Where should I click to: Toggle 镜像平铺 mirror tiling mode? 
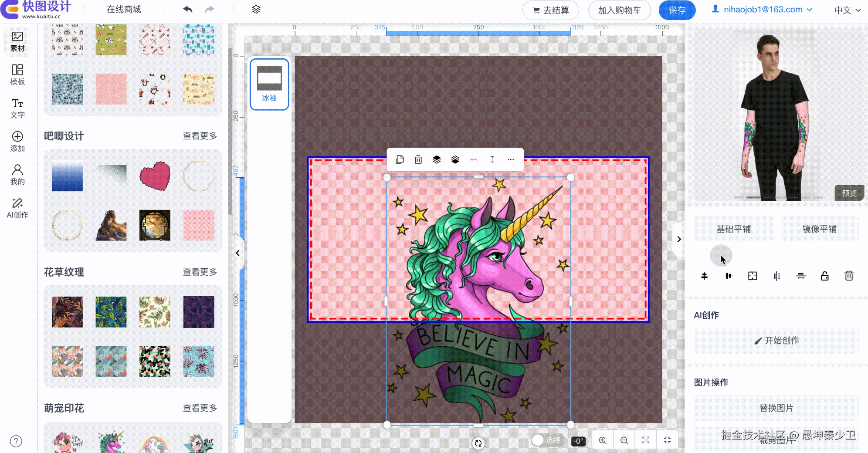819,229
